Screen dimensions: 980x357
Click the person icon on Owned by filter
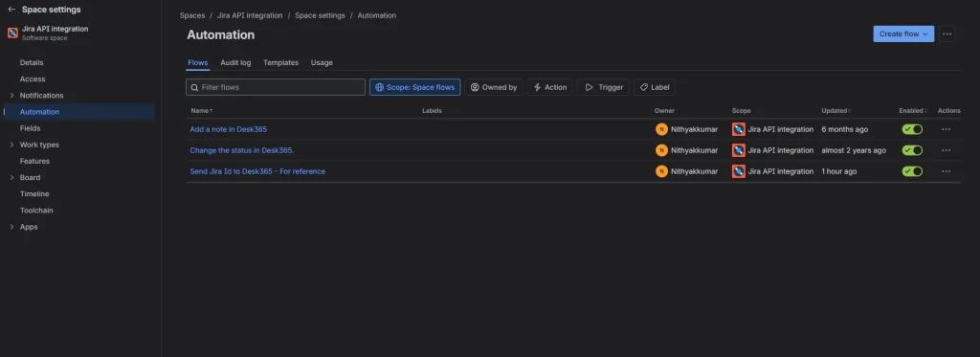[475, 87]
